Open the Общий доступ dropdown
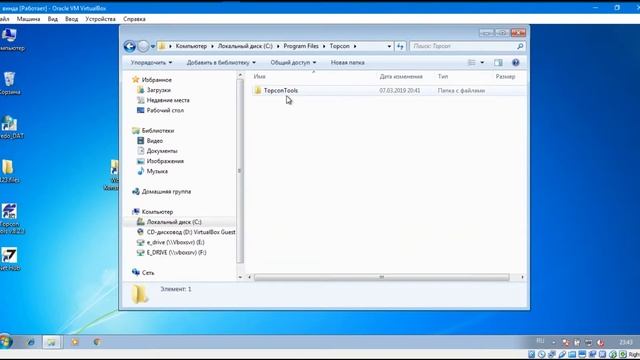Viewport: 640px width, 360px height. pos(293,62)
